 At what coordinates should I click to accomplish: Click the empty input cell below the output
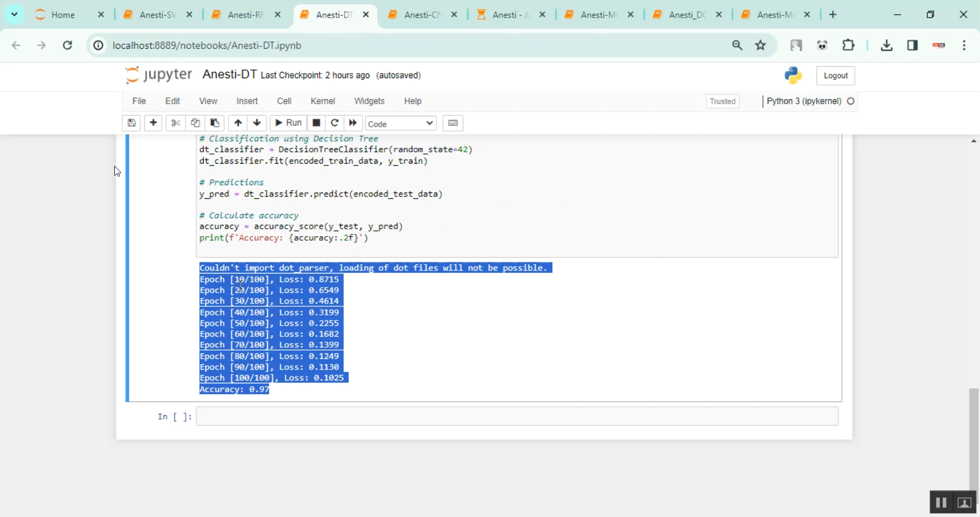[516, 416]
